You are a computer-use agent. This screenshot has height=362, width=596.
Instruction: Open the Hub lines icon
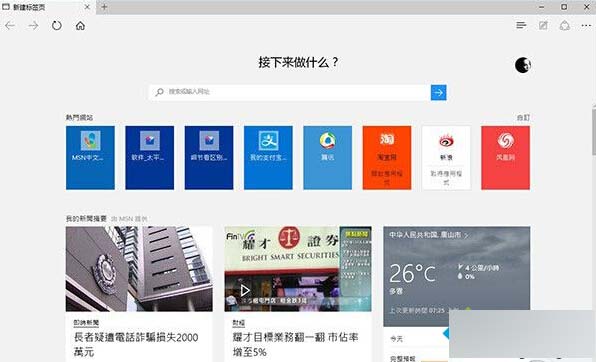tap(521, 25)
